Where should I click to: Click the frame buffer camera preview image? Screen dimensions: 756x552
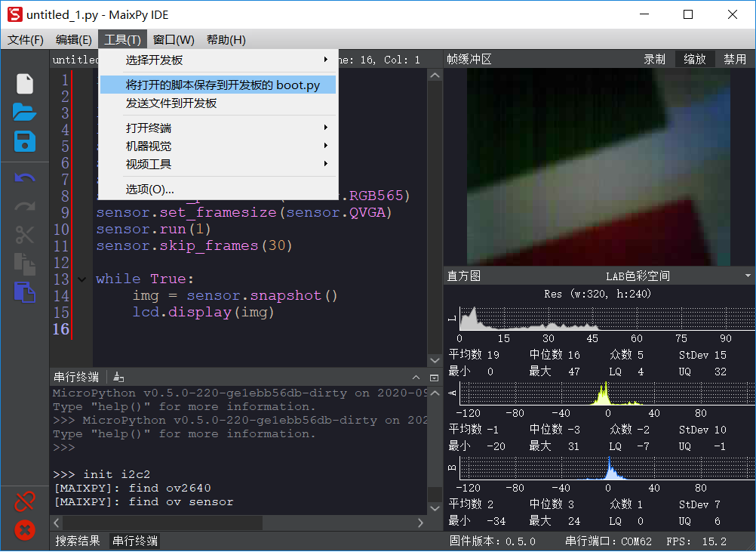(598, 167)
